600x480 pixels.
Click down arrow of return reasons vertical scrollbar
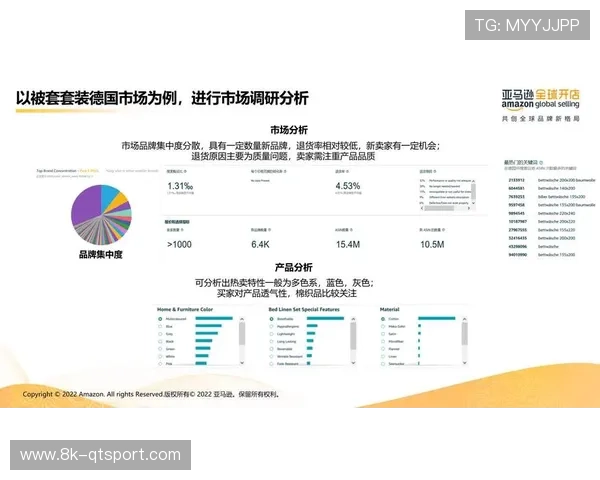[x=473, y=203]
